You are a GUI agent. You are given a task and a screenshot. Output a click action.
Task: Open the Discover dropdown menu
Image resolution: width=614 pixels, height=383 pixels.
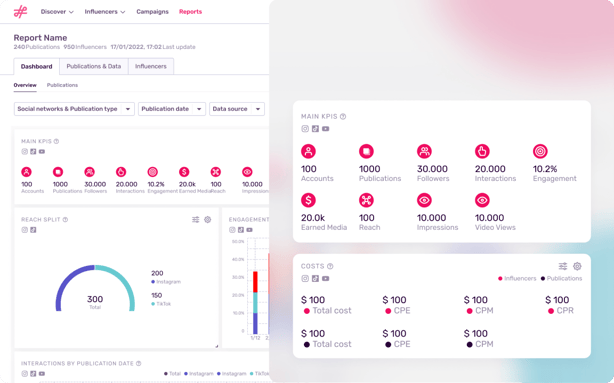point(57,12)
